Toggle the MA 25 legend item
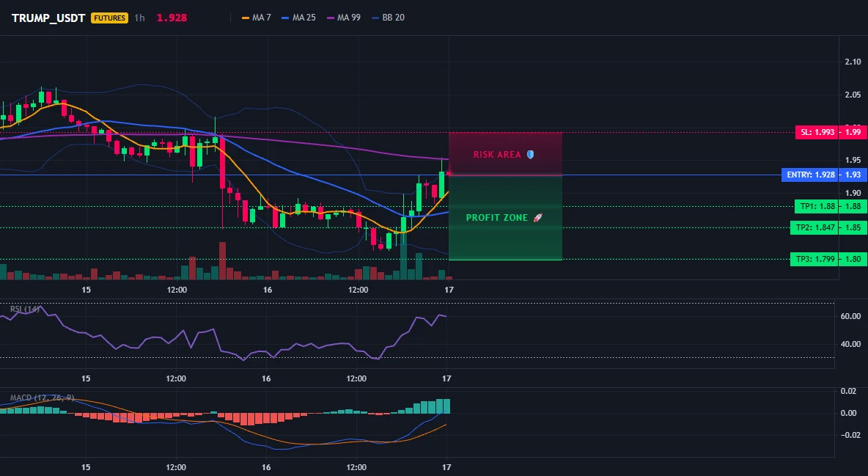The height and width of the screenshot is (476, 868). (x=298, y=18)
